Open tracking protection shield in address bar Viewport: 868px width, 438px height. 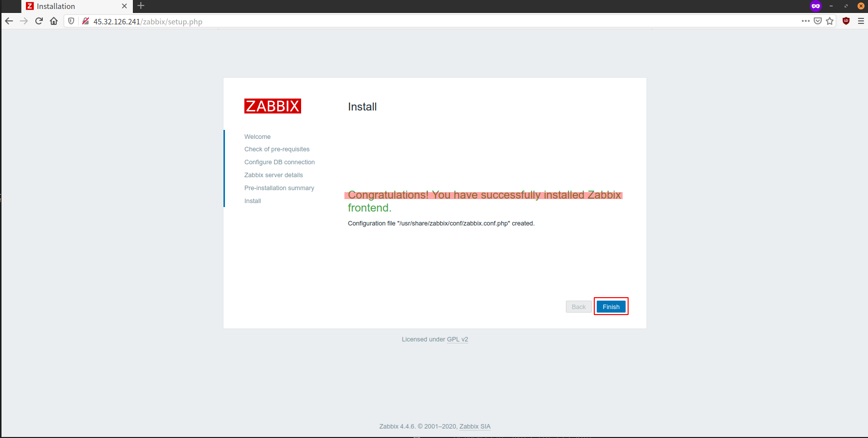(71, 21)
